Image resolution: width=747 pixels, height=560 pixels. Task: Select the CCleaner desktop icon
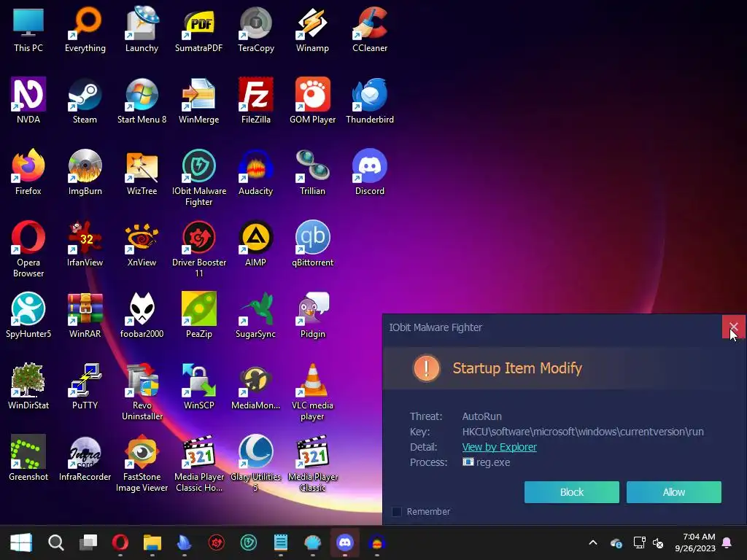(370, 29)
